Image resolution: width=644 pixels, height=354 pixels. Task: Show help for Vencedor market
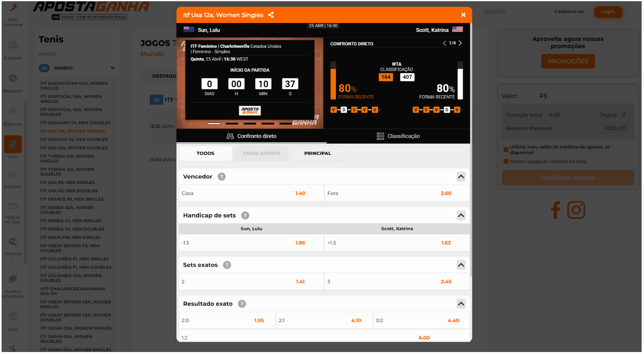(222, 176)
